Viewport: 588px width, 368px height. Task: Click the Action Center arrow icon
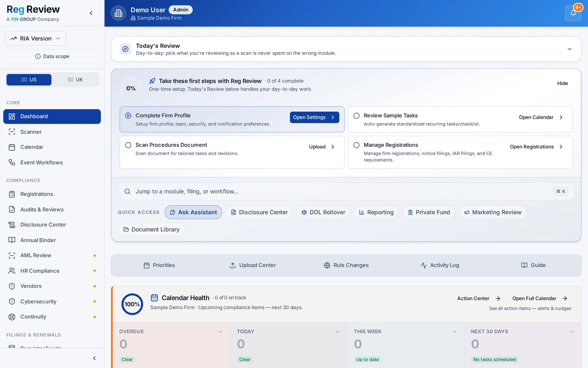point(498,298)
